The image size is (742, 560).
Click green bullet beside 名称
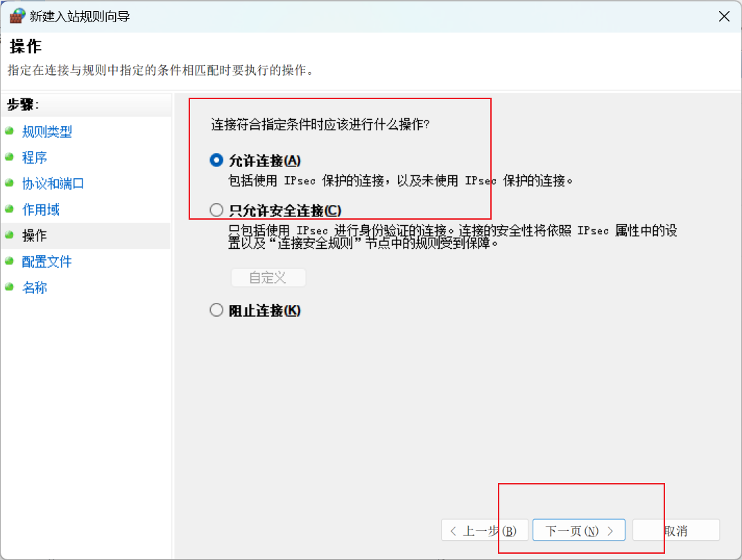[x=10, y=287]
